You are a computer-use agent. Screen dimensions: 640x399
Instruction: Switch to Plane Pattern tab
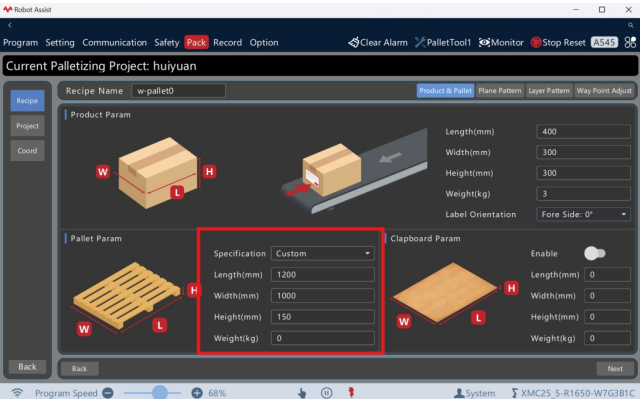point(500,91)
